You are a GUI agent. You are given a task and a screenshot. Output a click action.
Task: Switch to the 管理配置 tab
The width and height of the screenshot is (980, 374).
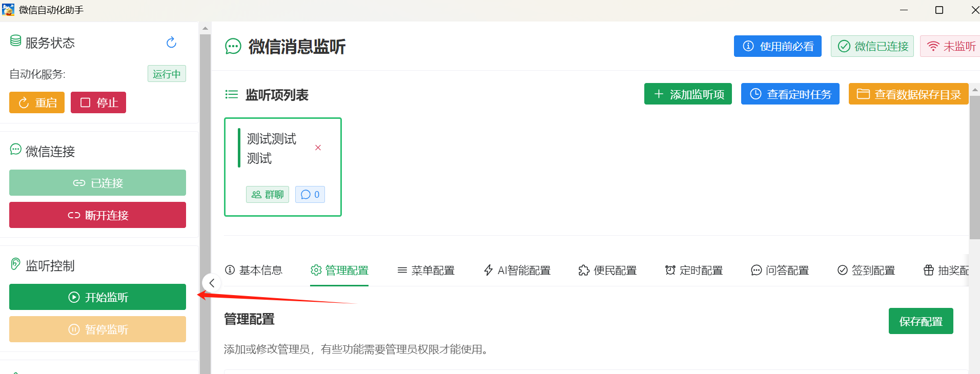point(339,270)
